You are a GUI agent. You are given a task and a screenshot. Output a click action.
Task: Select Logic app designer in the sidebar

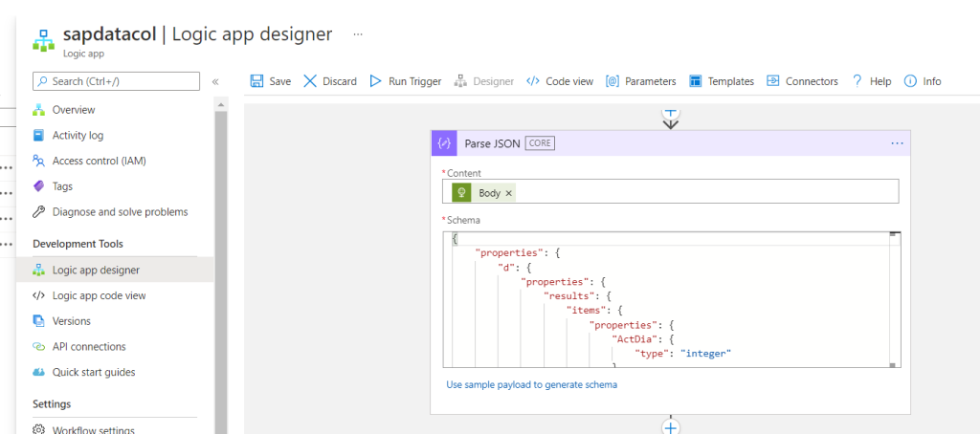115,270
